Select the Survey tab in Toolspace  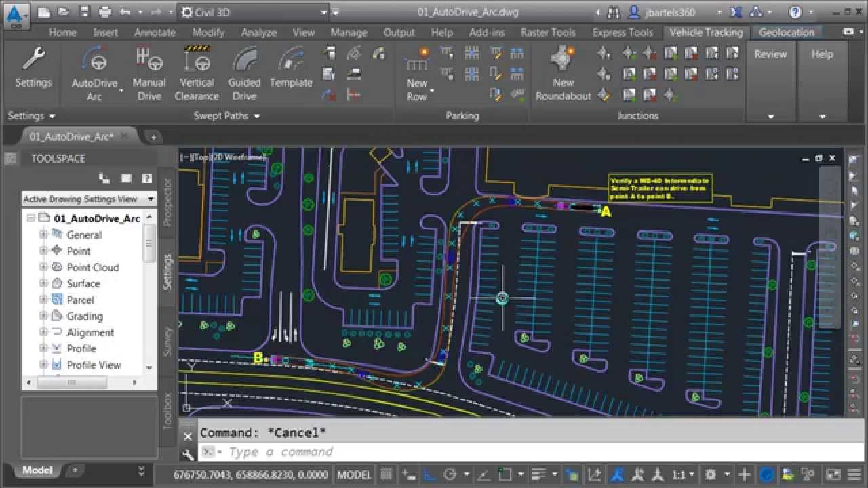click(x=167, y=341)
